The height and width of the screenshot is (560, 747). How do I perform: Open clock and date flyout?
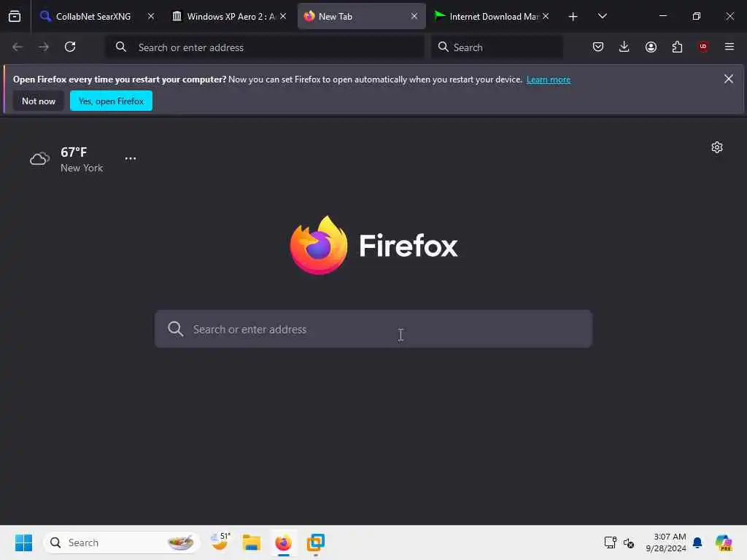click(665, 542)
